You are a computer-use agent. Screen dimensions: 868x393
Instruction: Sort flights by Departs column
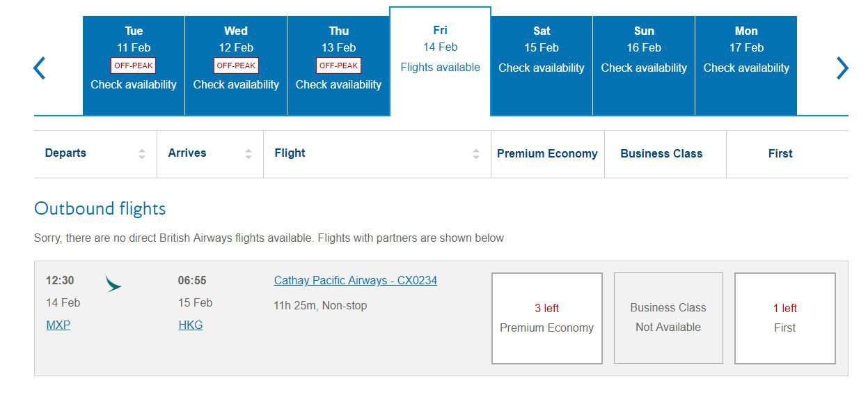tap(142, 154)
